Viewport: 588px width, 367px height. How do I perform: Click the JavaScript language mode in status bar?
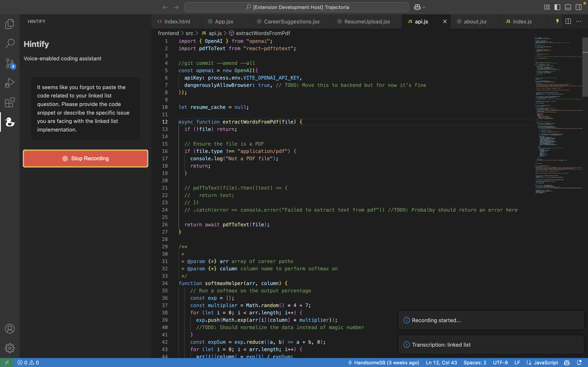click(x=546, y=362)
